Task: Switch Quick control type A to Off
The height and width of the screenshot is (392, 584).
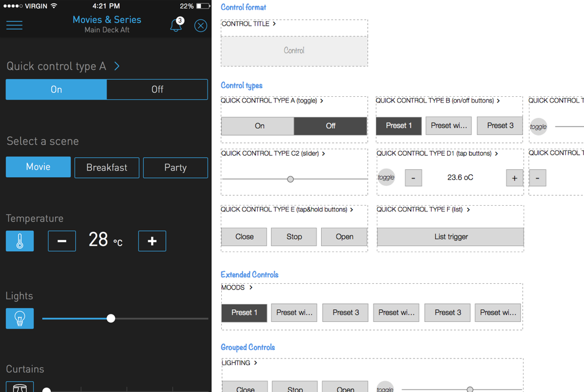Action: 157,89
